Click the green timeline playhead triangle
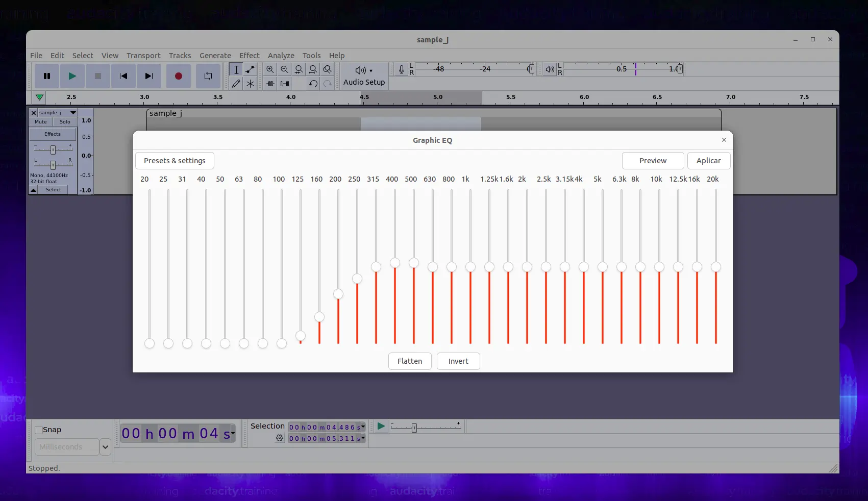Screen dimensions: 868x501 [39, 97]
